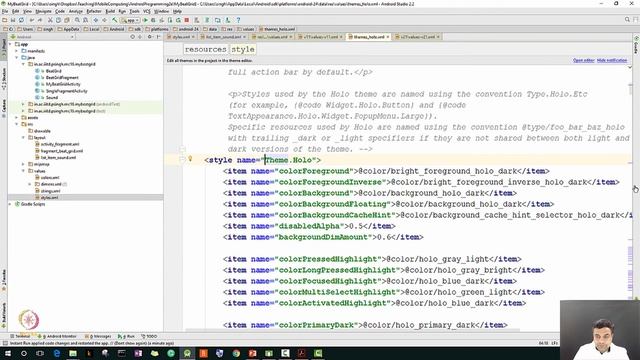Open the Help menu
Viewport: 640px width, 360px height.
tap(177, 11)
